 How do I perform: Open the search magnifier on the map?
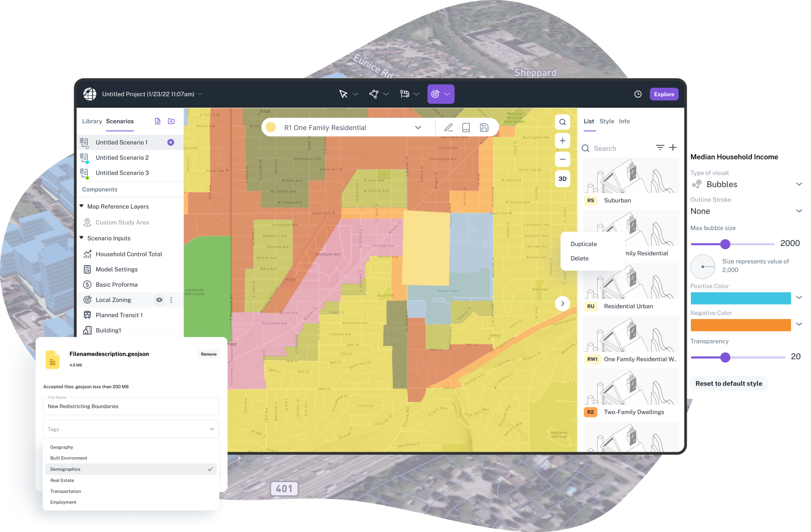[x=562, y=122]
